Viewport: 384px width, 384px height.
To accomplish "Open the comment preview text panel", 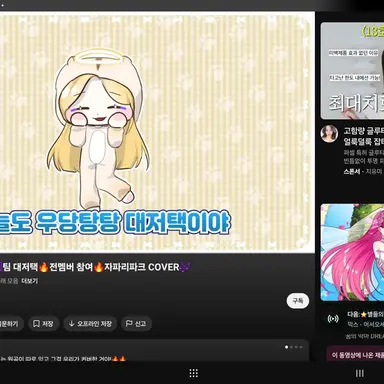I will click(x=154, y=351).
